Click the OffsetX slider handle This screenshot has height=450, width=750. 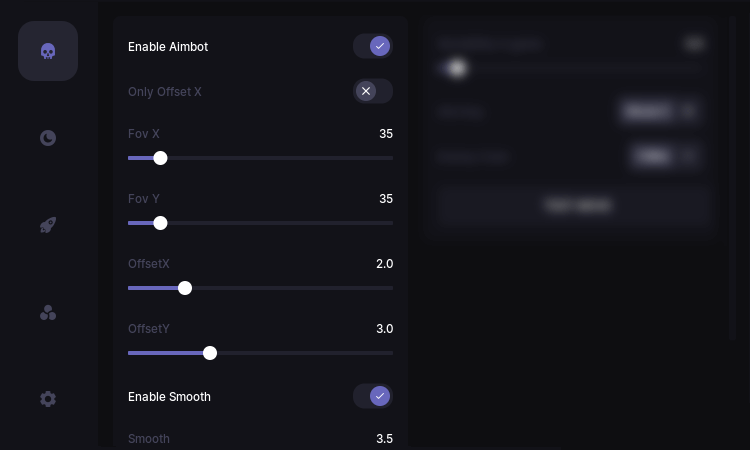coord(185,288)
